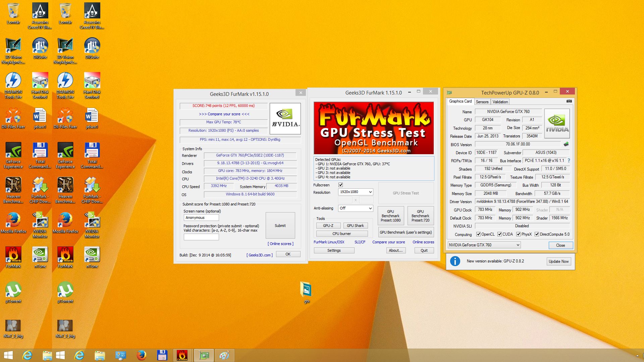Select the far-left Heaven Benchmark desktop icon

click(x=13, y=190)
